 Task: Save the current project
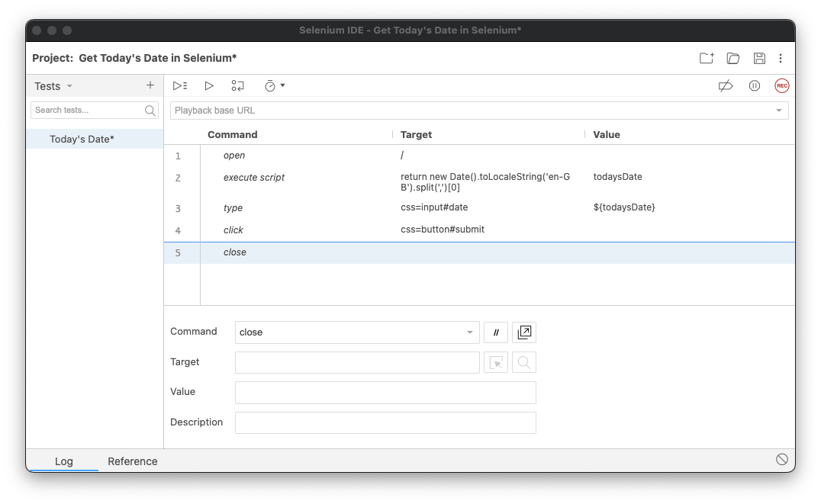click(758, 58)
